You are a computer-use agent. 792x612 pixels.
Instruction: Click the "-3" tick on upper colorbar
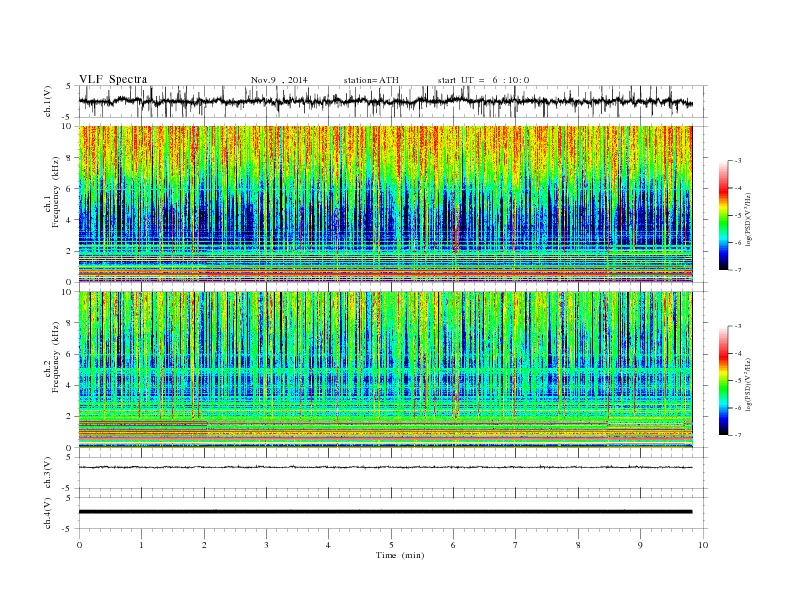click(x=737, y=161)
